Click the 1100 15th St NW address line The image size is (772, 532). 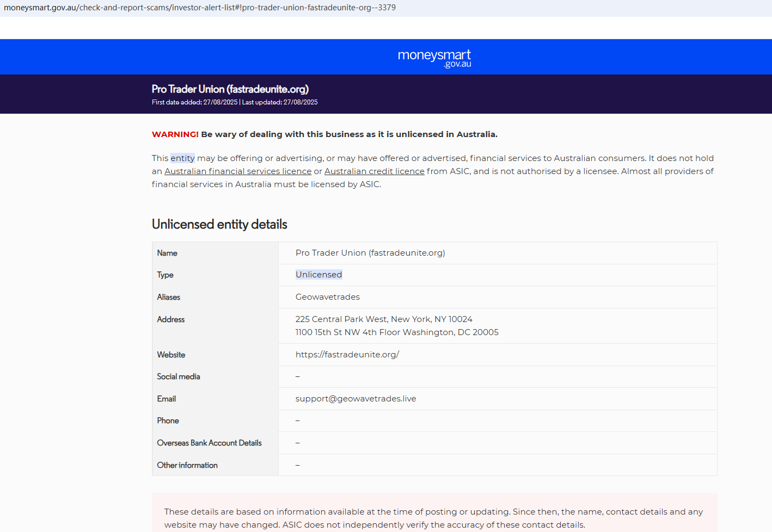tap(397, 332)
